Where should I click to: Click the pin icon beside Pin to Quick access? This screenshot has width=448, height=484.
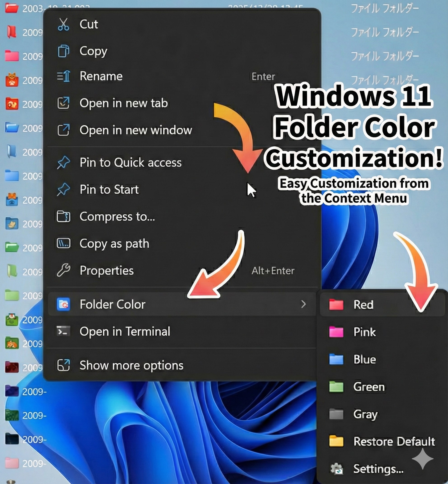pos(63,162)
